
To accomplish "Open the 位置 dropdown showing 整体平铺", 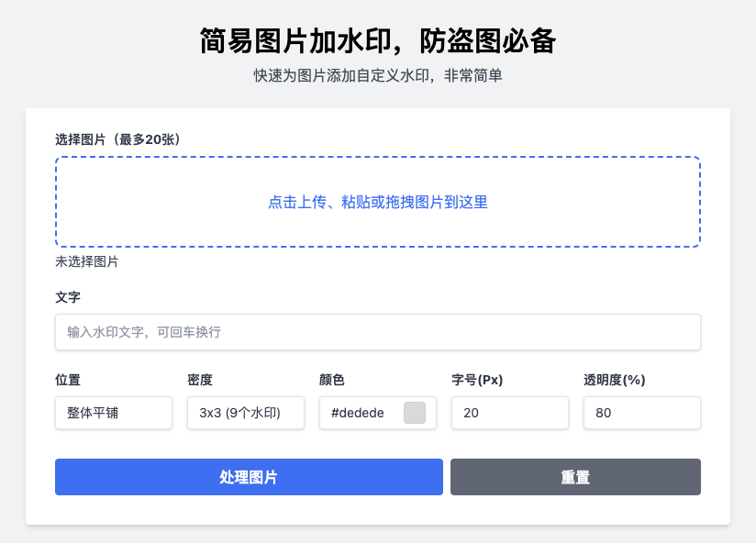I will (x=113, y=413).
